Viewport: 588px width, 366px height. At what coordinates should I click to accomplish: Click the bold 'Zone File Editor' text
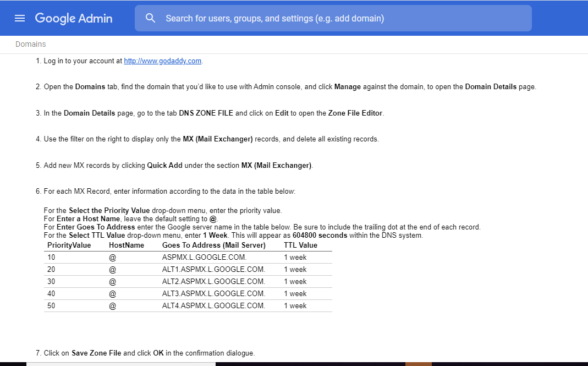(355, 113)
